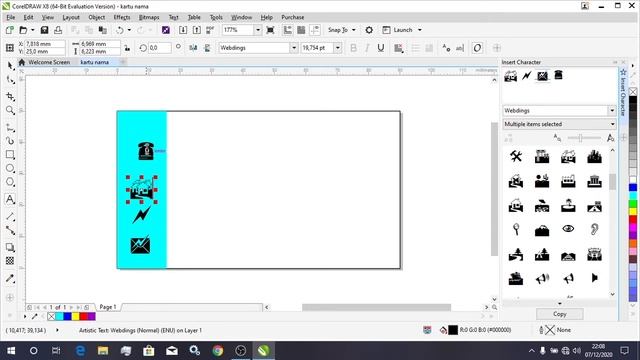Click the rotation angle field
The height and width of the screenshot is (360, 640).
click(x=159, y=48)
